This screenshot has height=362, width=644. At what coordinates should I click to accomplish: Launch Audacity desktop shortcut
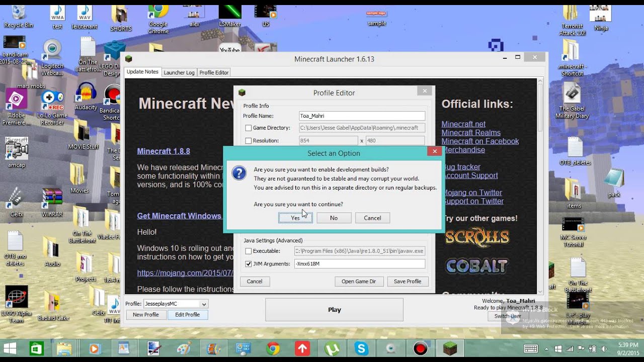point(86,96)
